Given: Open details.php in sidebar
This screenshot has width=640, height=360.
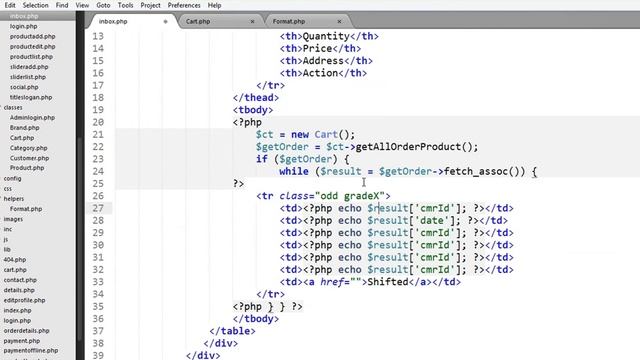Looking at the screenshot, I should (x=19, y=290).
